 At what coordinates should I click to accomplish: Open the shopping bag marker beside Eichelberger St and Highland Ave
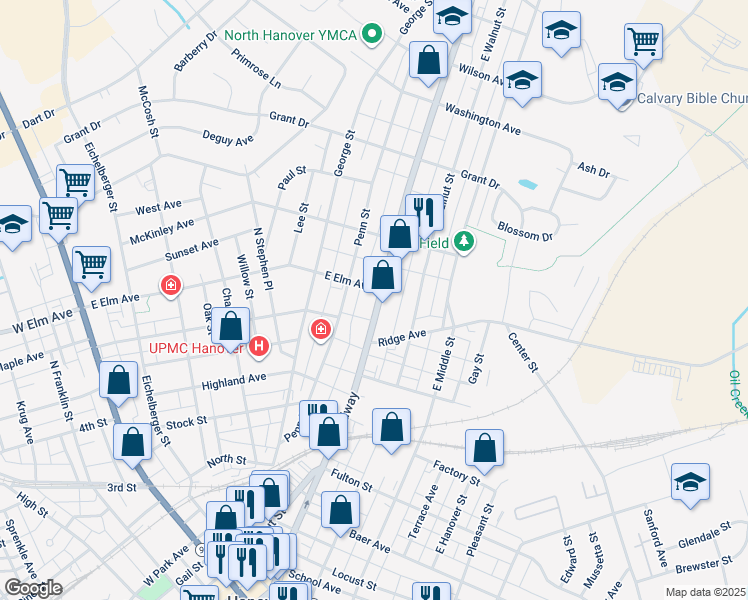pos(119,382)
